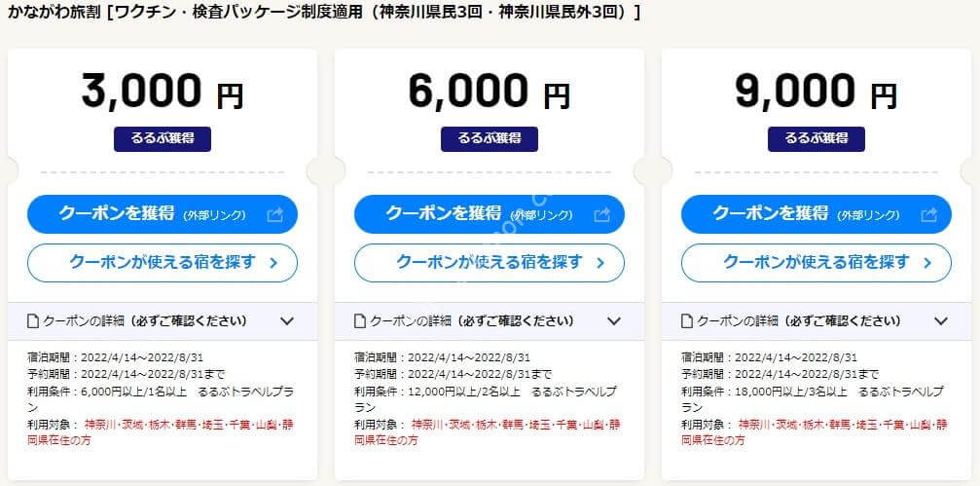Viewport: 980px width, 486px height.
Task: Collapse the 9,000円 coupon details chevron
Action: coord(941,321)
